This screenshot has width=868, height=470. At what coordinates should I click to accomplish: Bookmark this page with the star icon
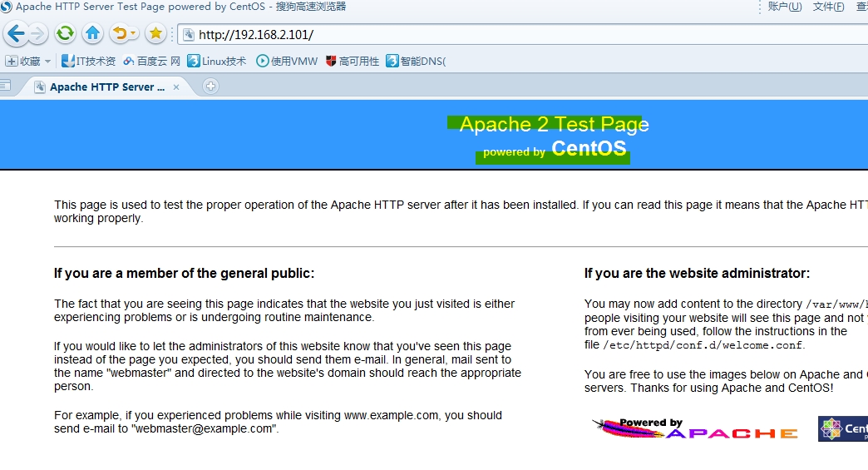(x=156, y=34)
